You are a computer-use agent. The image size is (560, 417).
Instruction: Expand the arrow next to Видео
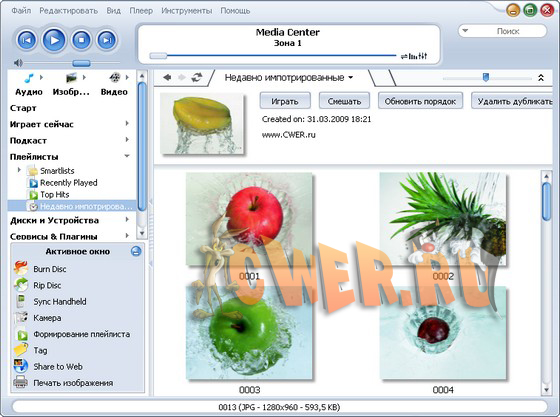click(127, 77)
